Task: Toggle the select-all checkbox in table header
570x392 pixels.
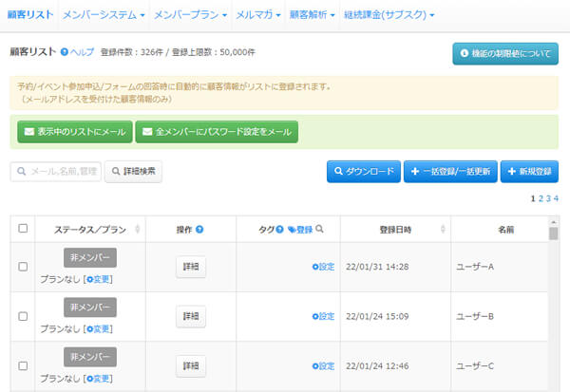Action: pyautogui.click(x=23, y=229)
